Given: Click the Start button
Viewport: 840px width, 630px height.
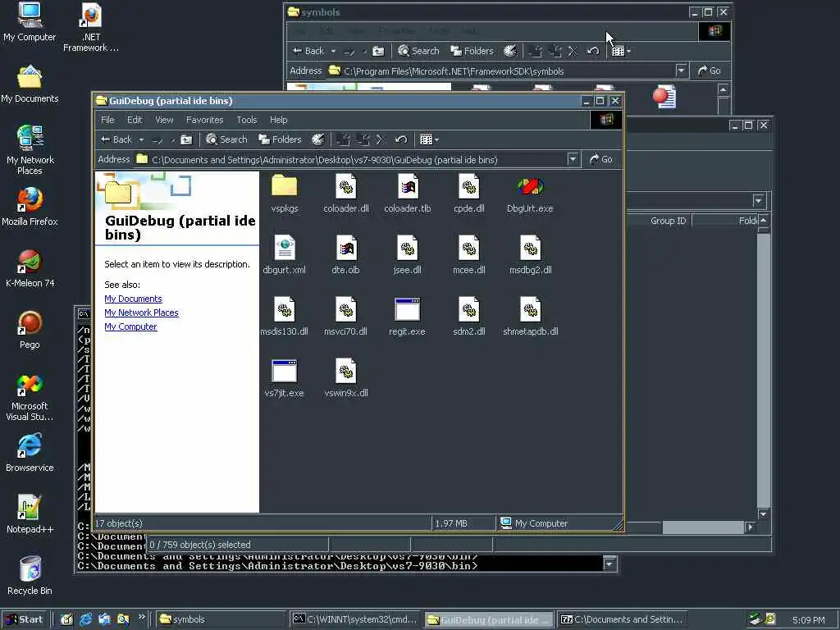Looking at the screenshot, I should [25, 619].
